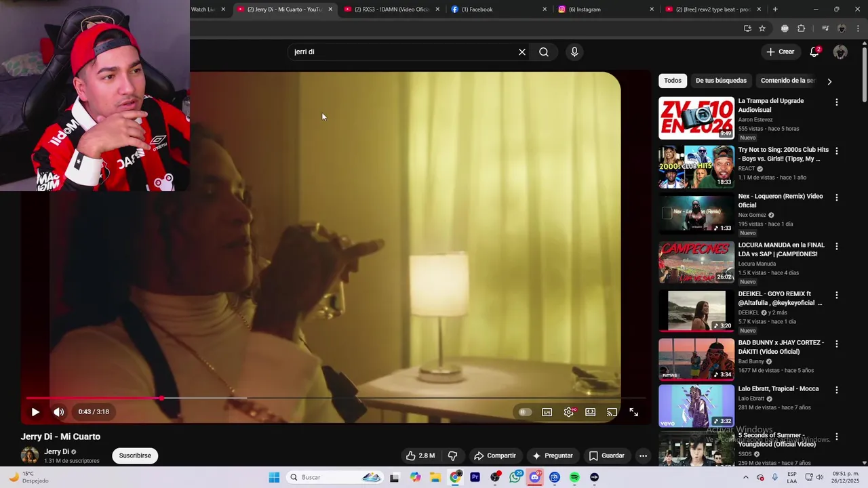This screenshot has width=868, height=488.
Task: Select the 'Contenido de la serie' chip
Action: tap(787, 81)
